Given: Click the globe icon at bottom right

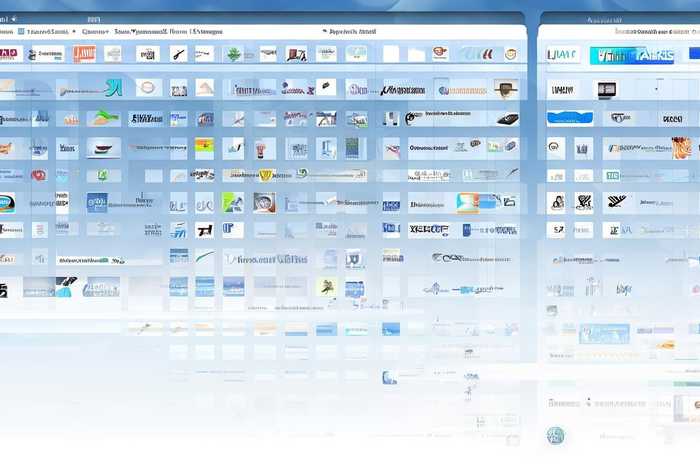Looking at the screenshot, I should point(555,435).
